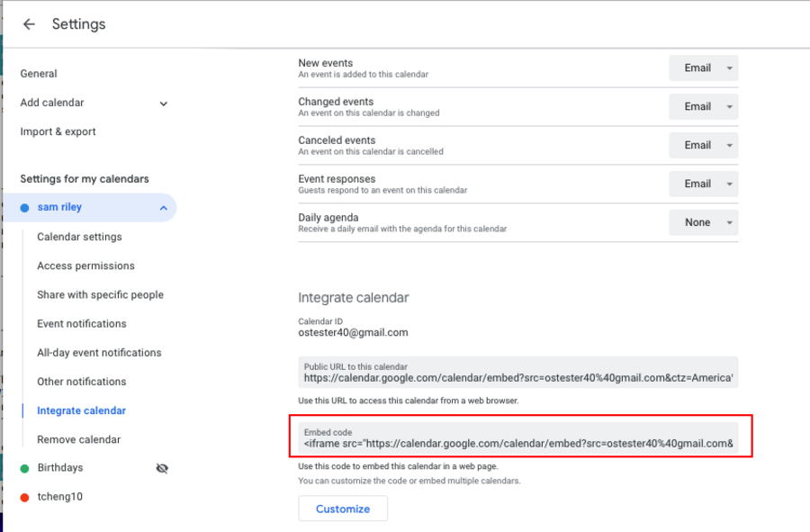
Task: Open Changed events notification dropdown
Action: tap(703, 106)
